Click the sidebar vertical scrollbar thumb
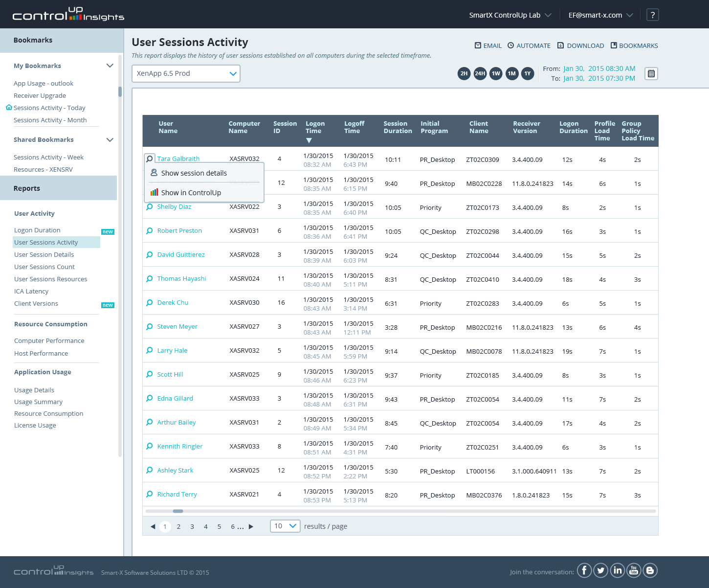Screen dimensions: 709x588 (x=120, y=91)
